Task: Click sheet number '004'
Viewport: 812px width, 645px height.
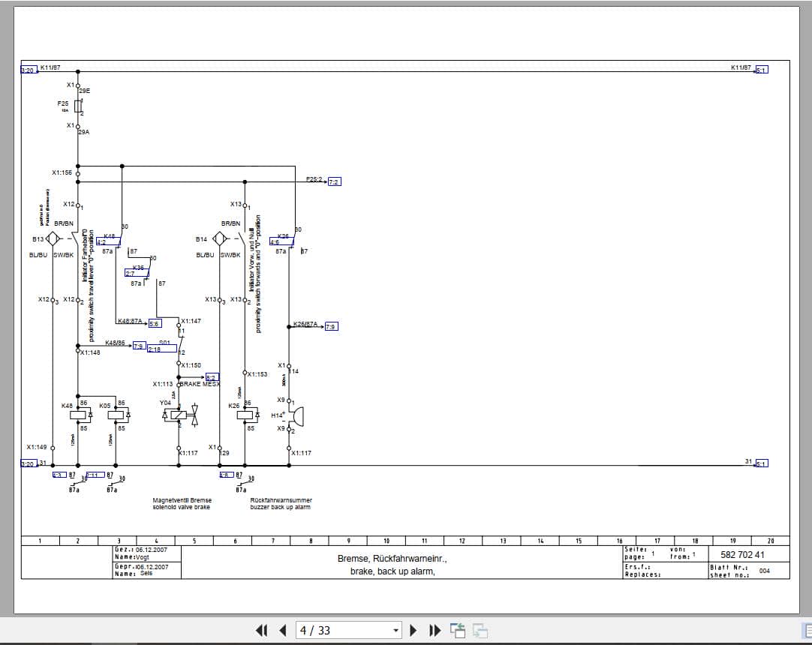Action: pyautogui.click(x=765, y=571)
